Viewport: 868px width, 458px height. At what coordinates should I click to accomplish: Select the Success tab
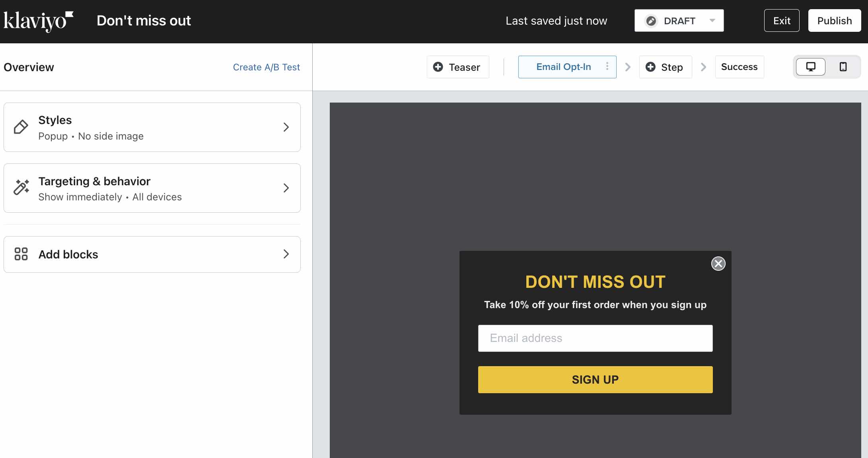[740, 66]
